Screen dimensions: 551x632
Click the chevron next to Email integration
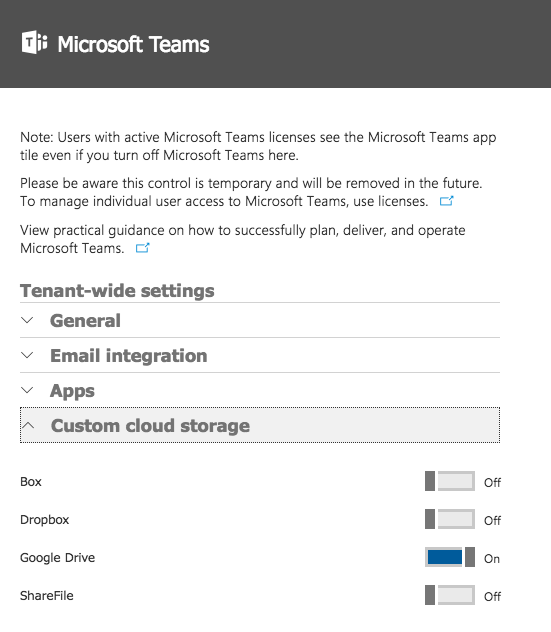pos(27,356)
